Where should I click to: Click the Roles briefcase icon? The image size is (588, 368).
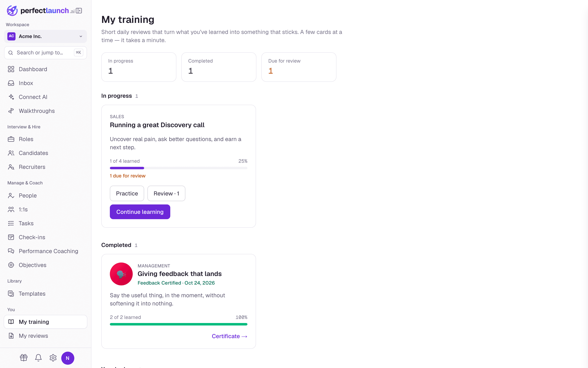pos(11,139)
